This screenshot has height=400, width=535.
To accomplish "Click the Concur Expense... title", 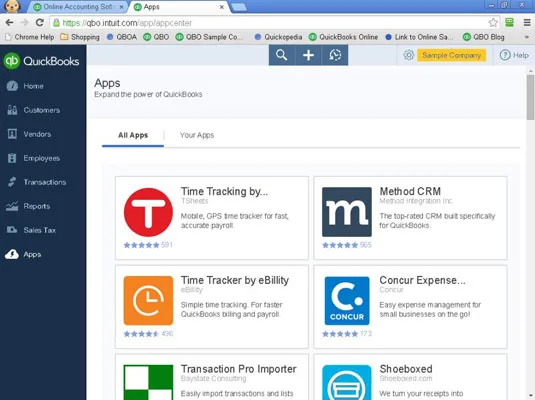I will [x=422, y=280].
